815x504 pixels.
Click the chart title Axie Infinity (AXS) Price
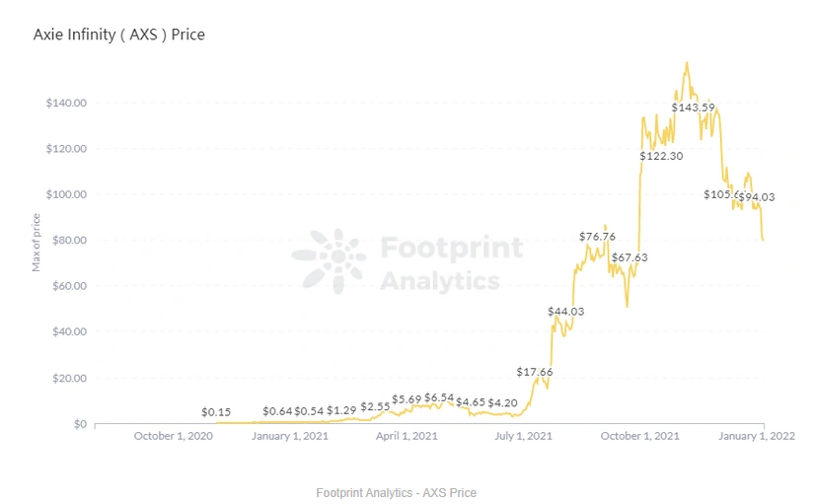pos(119,35)
